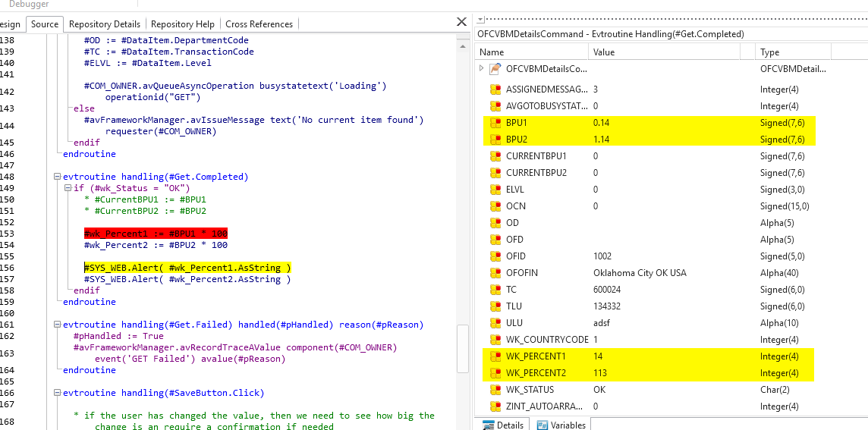Click the OCN variable icon
Viewport: 868px width, 430px height.
point(495,206)
